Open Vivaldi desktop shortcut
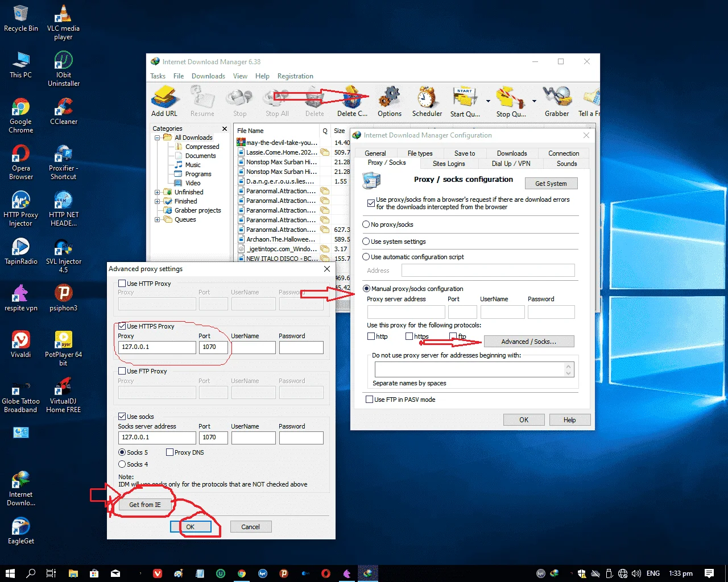Viewport: 728px width, 582px height. click(x=21, y=344)
